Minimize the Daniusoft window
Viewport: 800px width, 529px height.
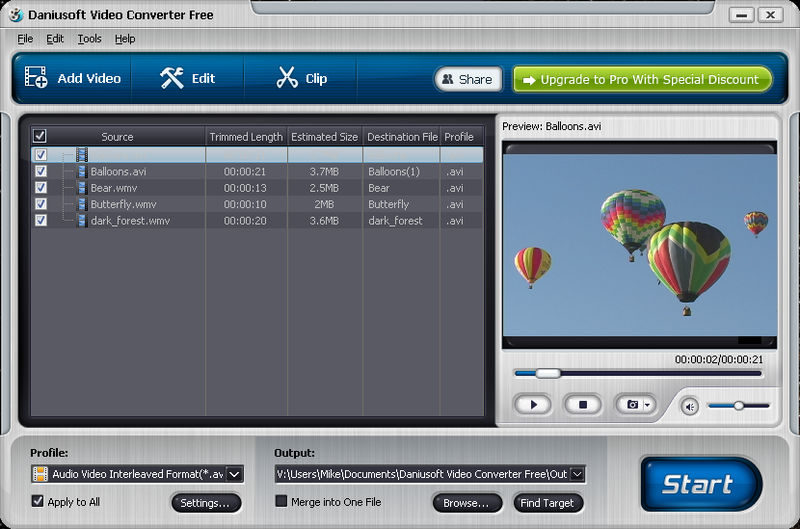(742, 15)
